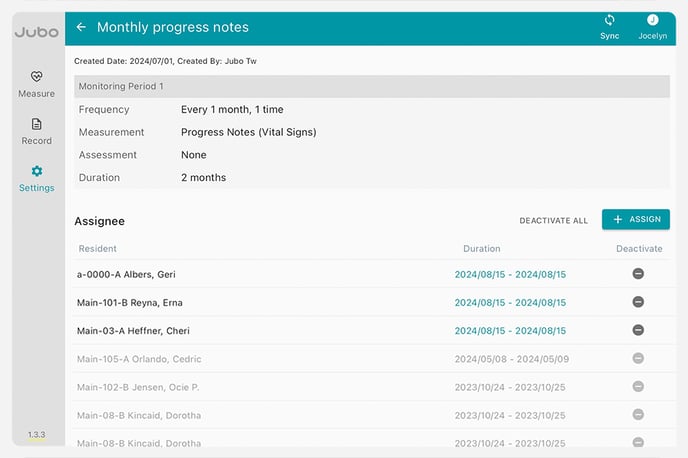The height and width of the screenshot is (458, 688).
Task: Click the Assignee section heading
Action: [100, 221]
